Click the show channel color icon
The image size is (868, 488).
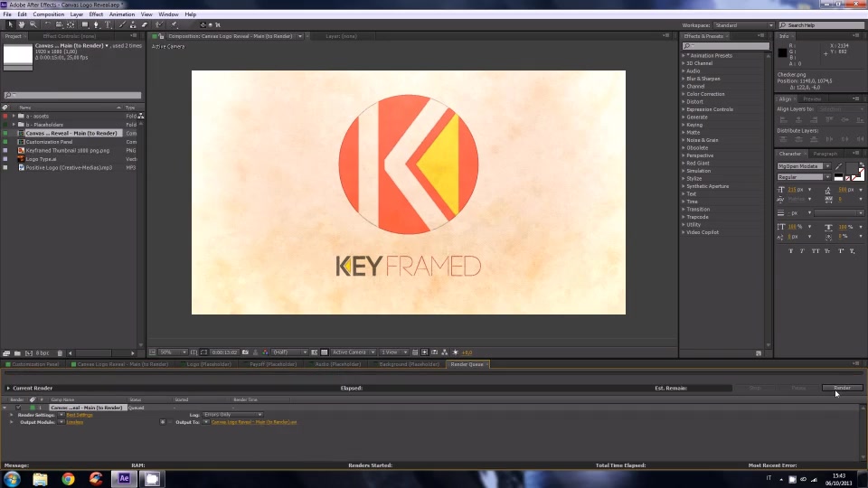(x=265, y=352)
